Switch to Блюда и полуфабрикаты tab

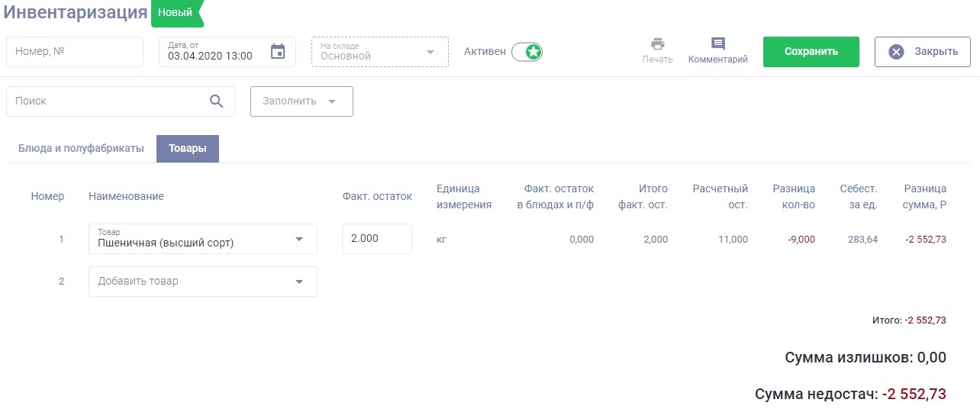pyautogui.click(x=81, y=149)
